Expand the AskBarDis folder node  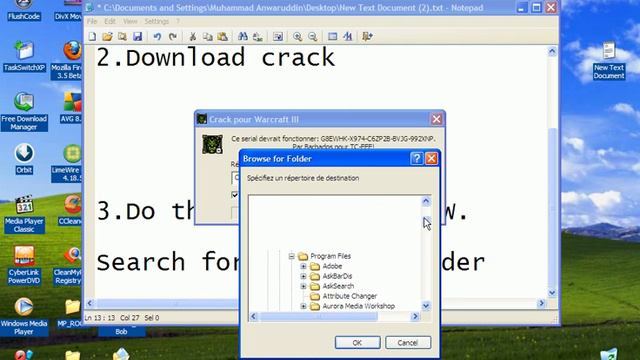pos(303,276)
